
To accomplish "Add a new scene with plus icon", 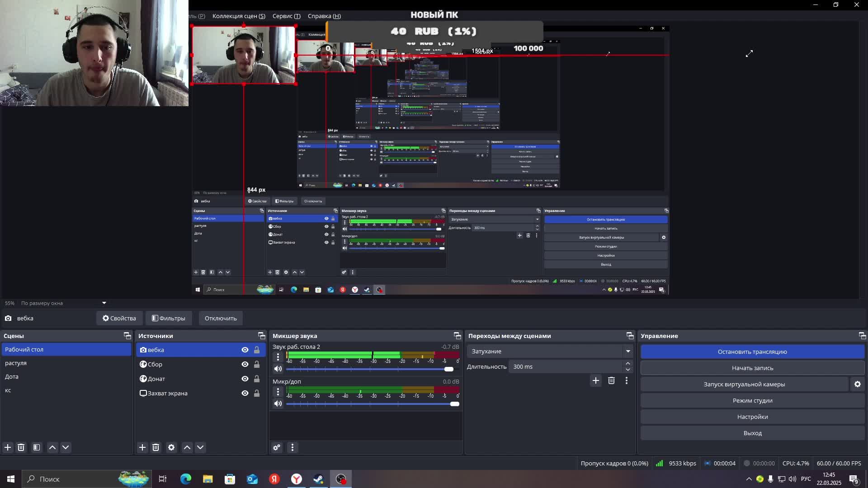I will pos(8,447).
